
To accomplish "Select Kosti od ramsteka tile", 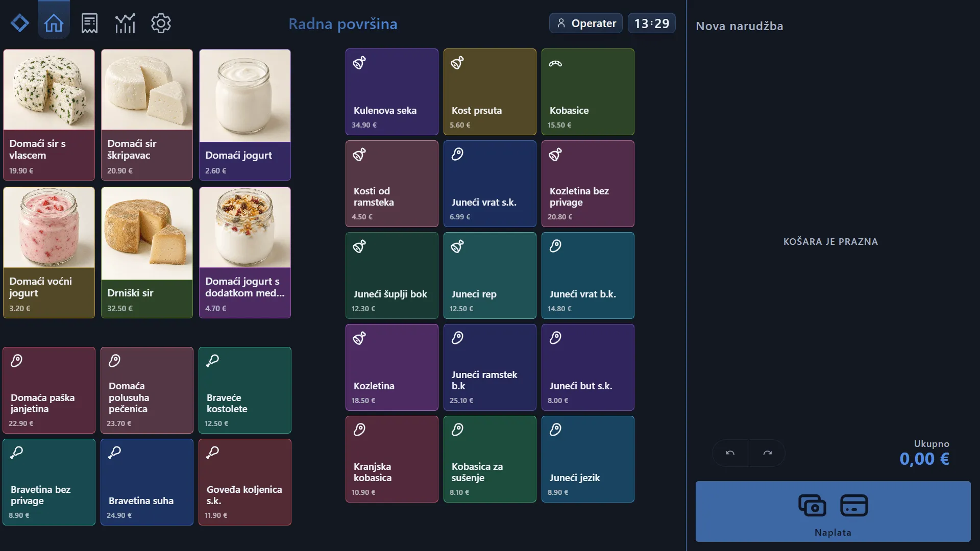I will 392,184.
